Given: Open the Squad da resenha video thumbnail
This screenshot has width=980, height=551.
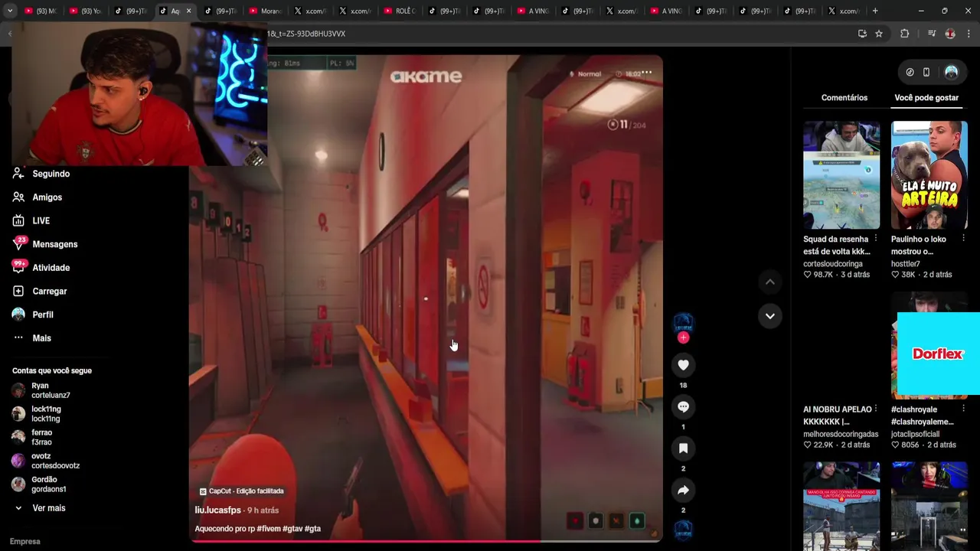Looking at the screenshot, I should pos(841,175).
